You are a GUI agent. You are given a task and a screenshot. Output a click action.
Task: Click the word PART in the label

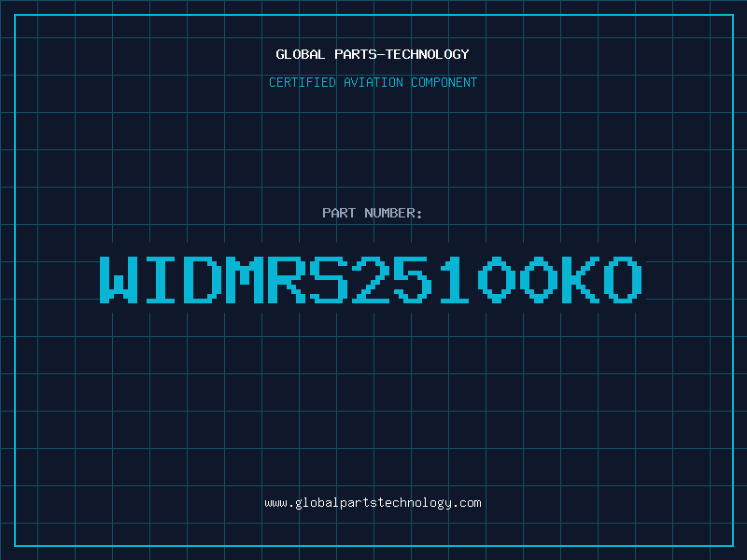[339, 213]
